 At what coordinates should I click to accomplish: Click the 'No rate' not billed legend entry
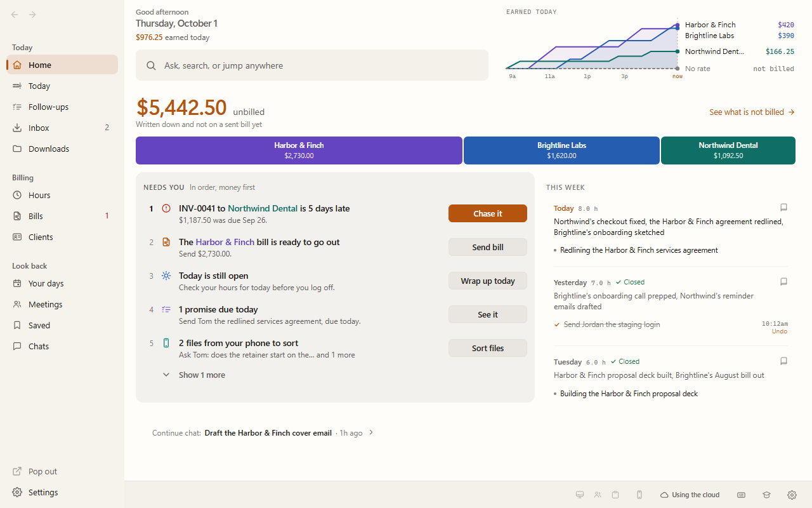click(739, 69)
